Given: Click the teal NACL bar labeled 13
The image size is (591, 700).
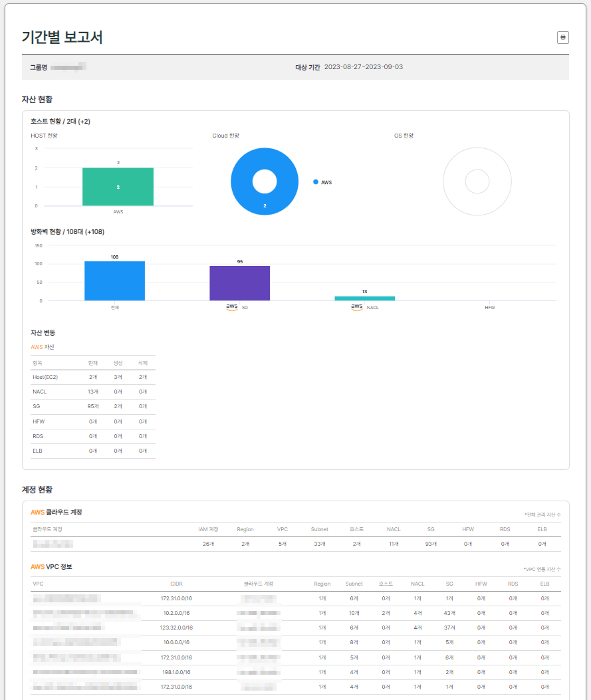Looking at the screenshot, I should coord(365,298).
